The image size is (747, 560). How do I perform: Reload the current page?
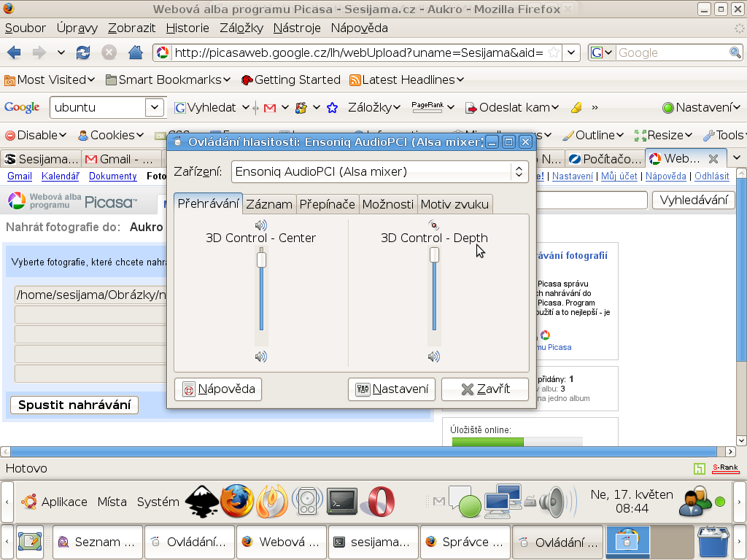coord(83,52)
